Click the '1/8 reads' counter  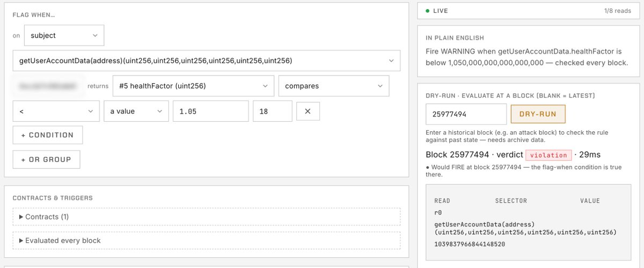(x=619, y=11)
